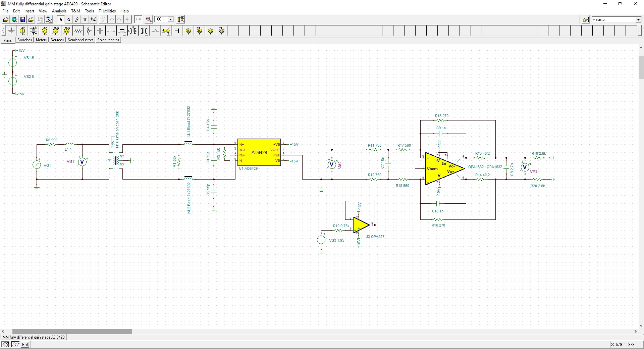The height and width of the screenshot is (349, 644).
Task: Select the U3 OPA227 op-amp symbol
Action: [361, 225]
